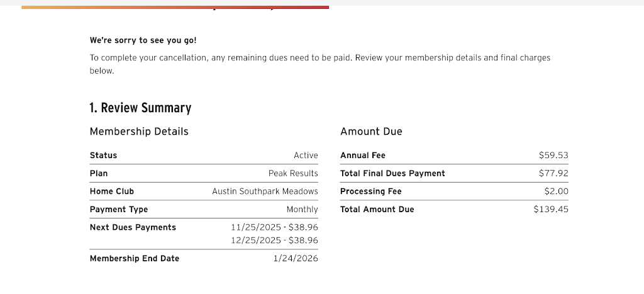Click the $59.53 annual fee amount
This screenshot has width=644, height=294.
click(x=553, y=155)
